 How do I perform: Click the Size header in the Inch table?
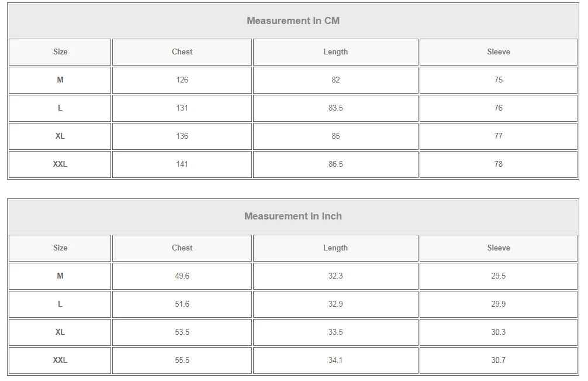point(60,248)
